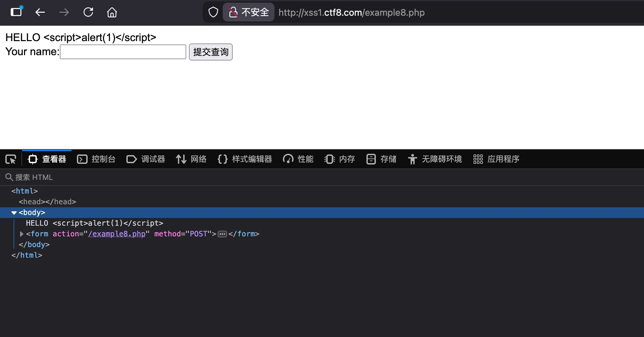Open the 内存 memory tab
Image resolution: width=644 pixels, height=337 pixels.
[x=340, y=159]
